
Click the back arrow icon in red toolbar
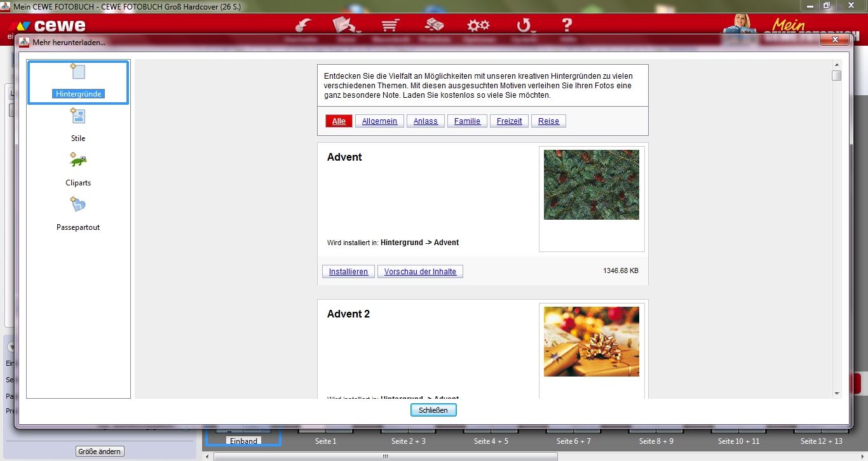click(303, 25)
